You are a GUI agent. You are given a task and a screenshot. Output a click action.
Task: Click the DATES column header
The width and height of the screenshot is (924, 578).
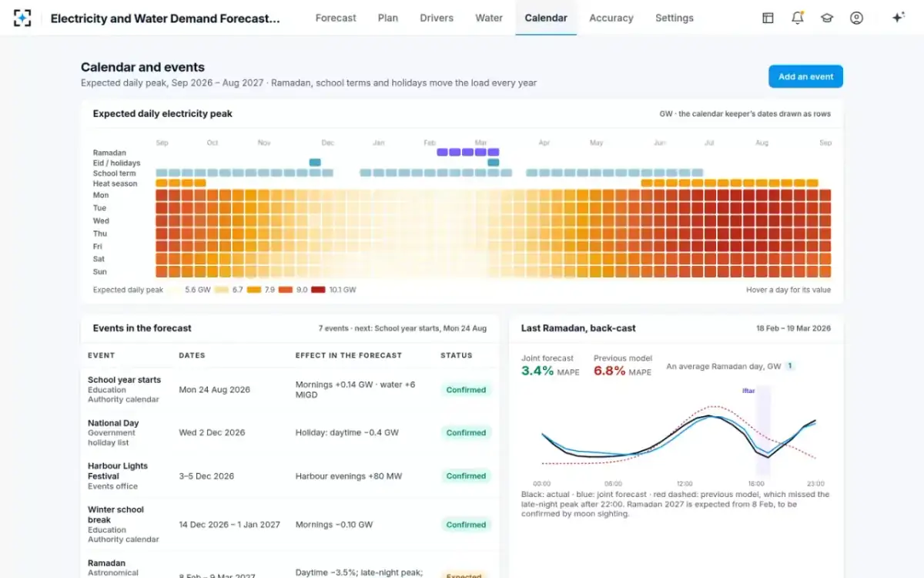pyautogui.click(x=192, y=355)
